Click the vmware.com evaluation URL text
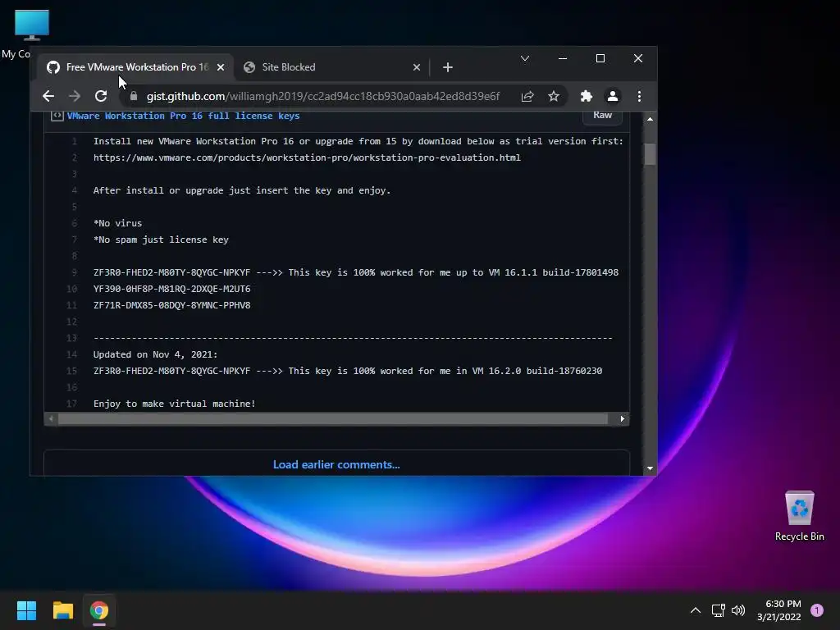The height and width of the screenshot is (630, 840). tap(307, 157)
